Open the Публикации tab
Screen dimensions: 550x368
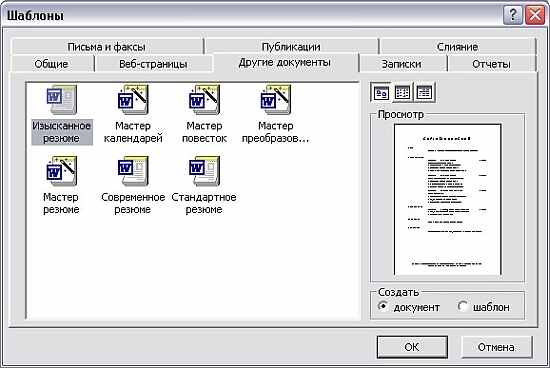[291, 47]
